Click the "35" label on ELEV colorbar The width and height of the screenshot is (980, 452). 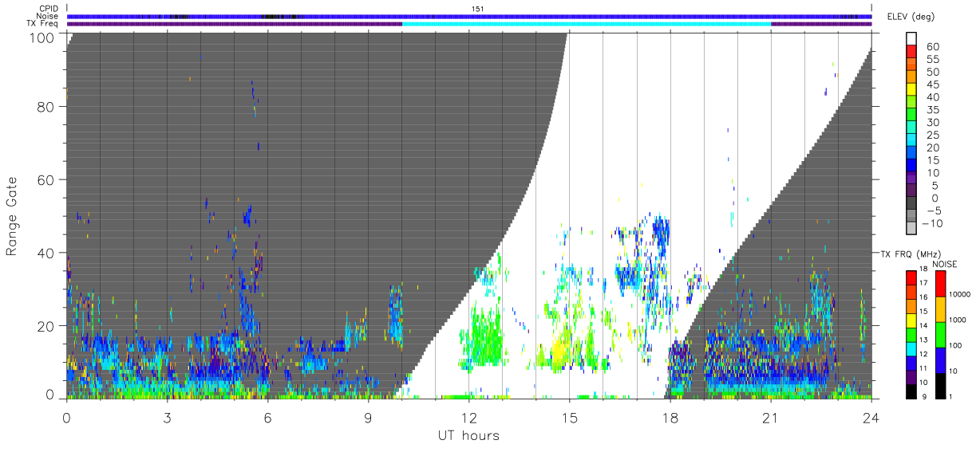pos(934,110)
